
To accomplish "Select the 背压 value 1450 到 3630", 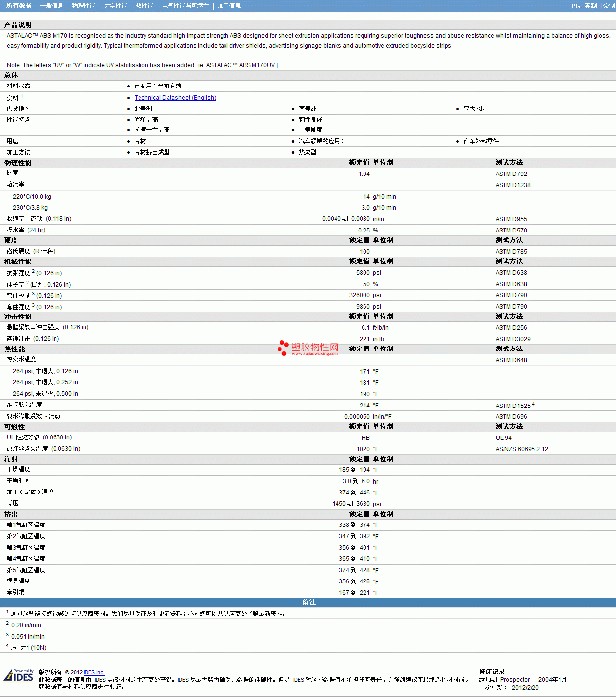I will pos(351,504).
